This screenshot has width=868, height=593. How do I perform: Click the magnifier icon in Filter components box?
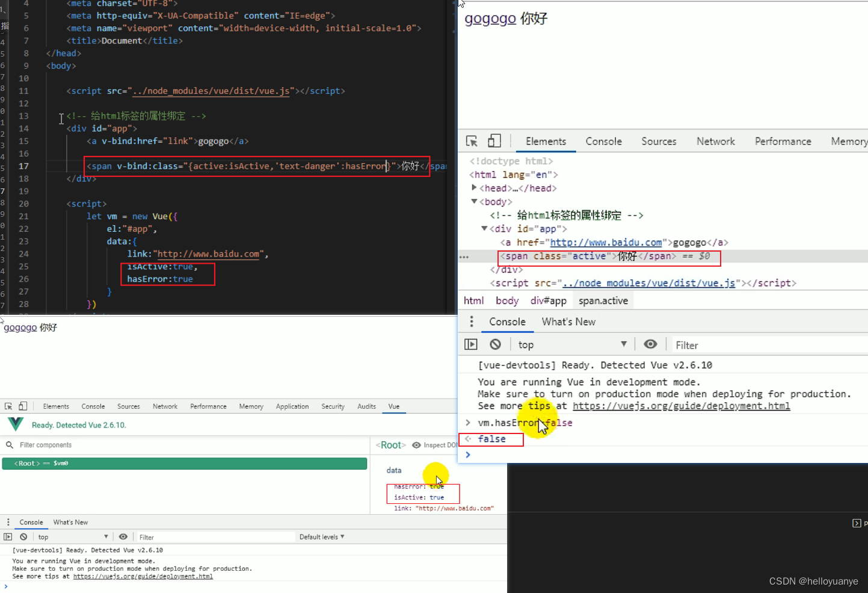click(x=9, y=444)
